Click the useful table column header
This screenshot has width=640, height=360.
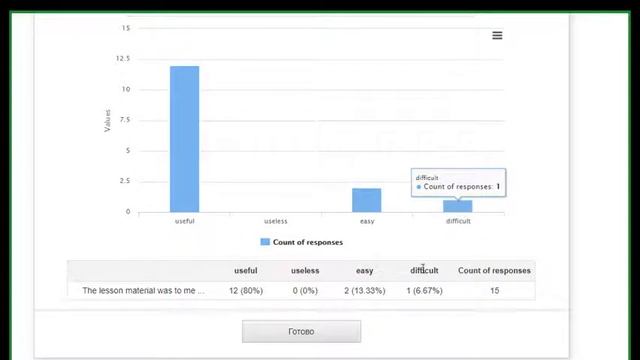tap(246, 271)
